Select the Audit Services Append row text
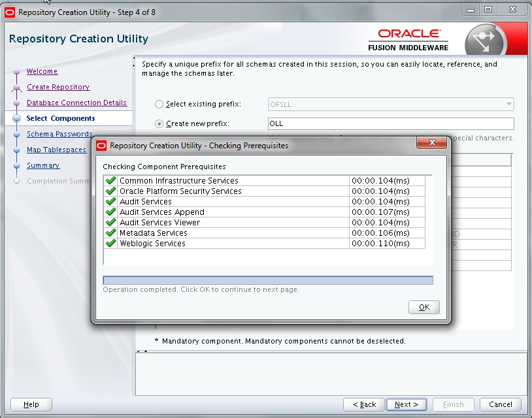 [x=162, y=212]
